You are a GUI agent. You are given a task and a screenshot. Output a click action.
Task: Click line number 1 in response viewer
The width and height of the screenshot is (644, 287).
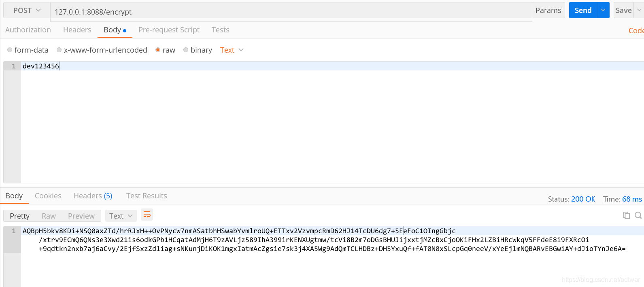pos(13,231)
